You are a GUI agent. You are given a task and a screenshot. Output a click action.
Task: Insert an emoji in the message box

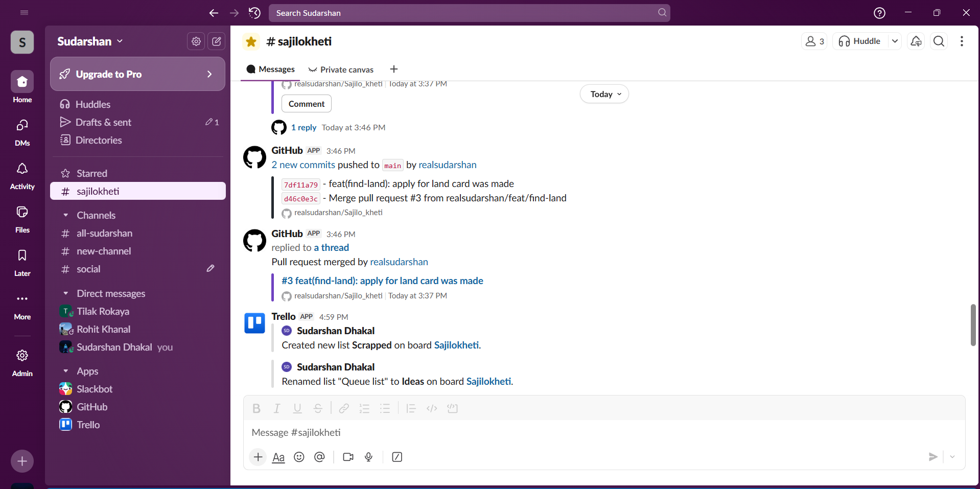click(x=299, y=457)
